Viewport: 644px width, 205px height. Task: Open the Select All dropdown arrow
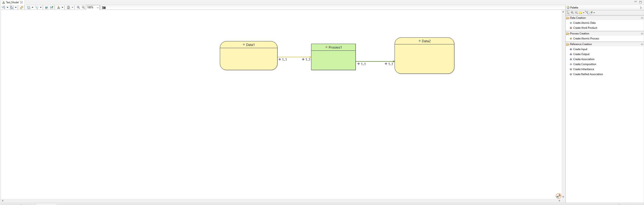(x=16, y=8)
